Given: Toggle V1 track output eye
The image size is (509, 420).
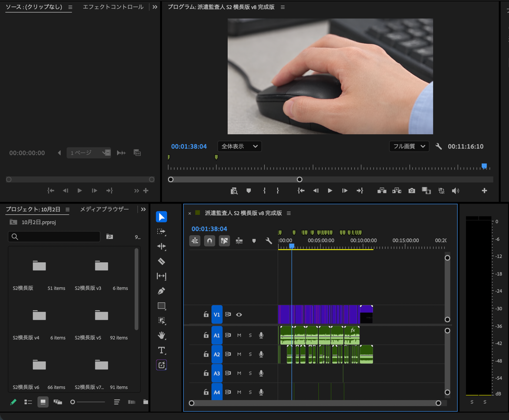Looking at the screenshot, I should point(239,315).
